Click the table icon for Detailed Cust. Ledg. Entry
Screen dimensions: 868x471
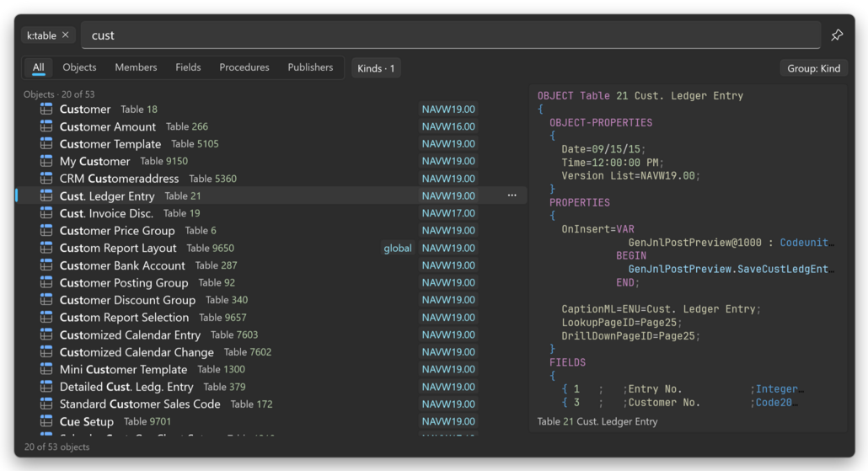[46, 387]
